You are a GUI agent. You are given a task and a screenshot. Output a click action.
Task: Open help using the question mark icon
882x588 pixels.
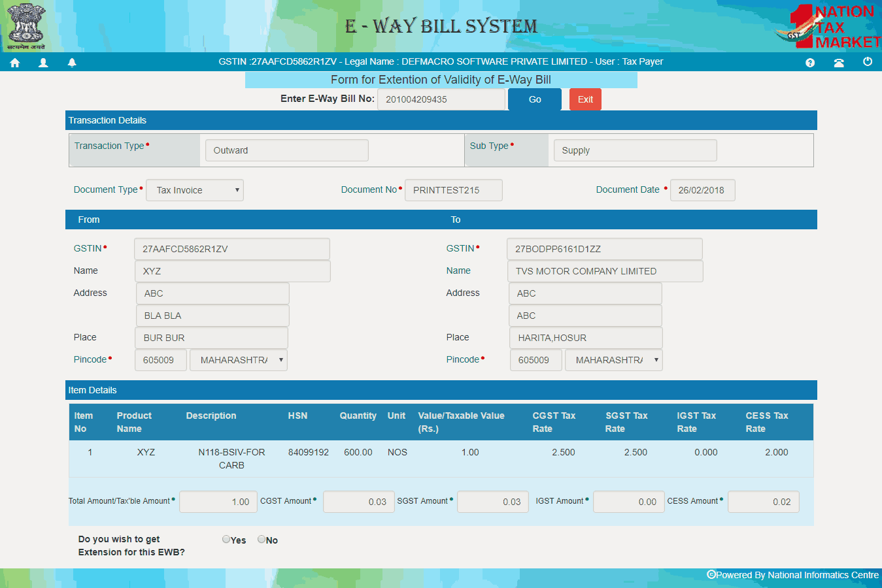[x=810, y=62]
